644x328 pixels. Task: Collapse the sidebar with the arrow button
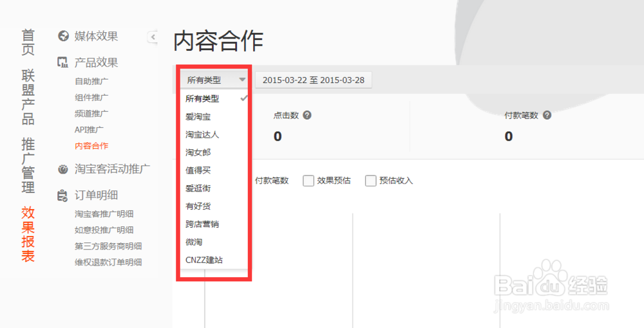tap(153, 37)
